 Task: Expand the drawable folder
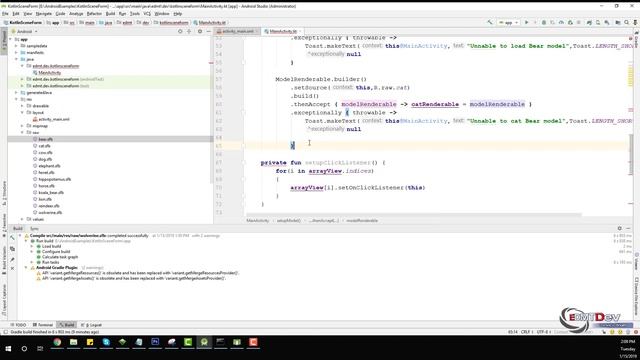point(22,106)
